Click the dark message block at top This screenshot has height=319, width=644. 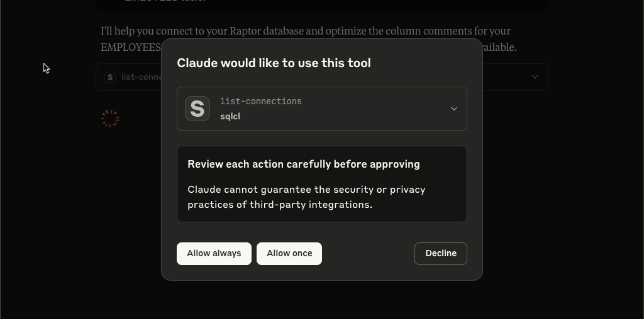321,6
